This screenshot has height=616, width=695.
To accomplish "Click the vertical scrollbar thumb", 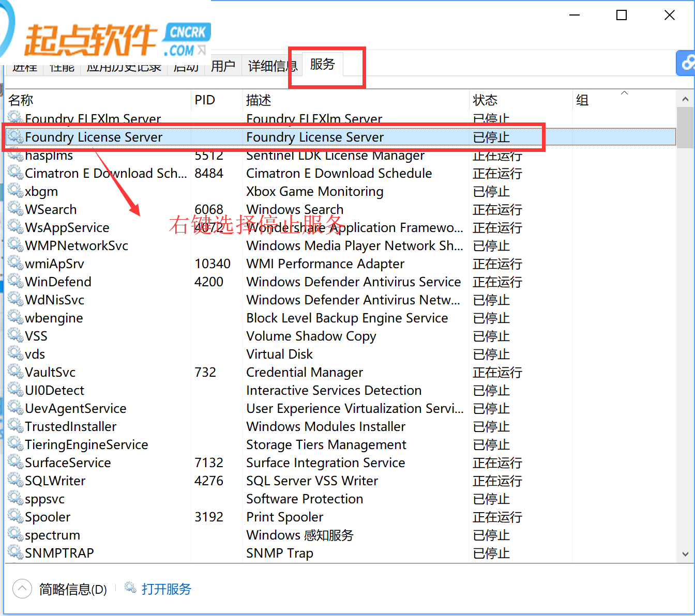I will tap(685, 127).
